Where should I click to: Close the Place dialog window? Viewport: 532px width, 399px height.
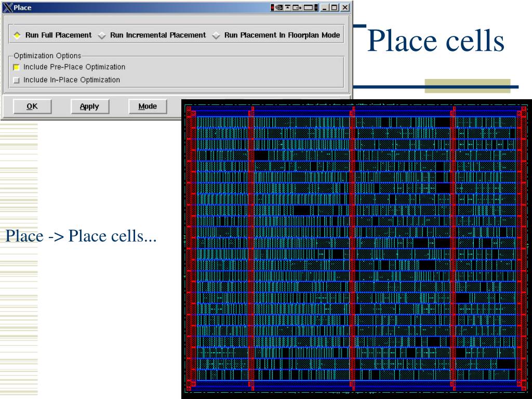[x=345, y=7]
